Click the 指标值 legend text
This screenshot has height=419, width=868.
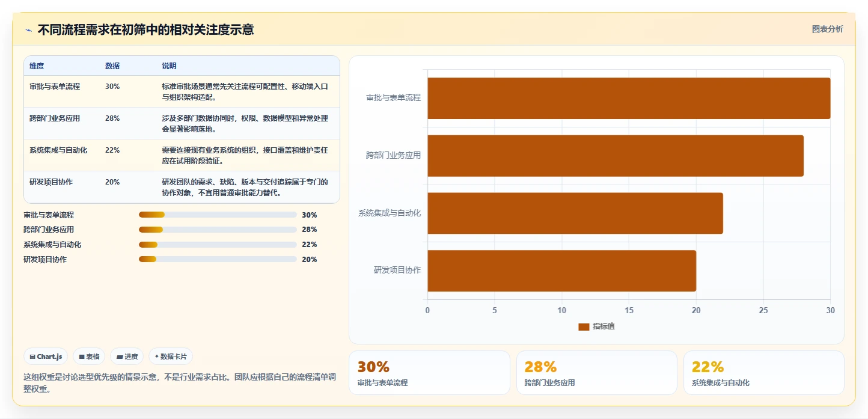coord(604,326)
